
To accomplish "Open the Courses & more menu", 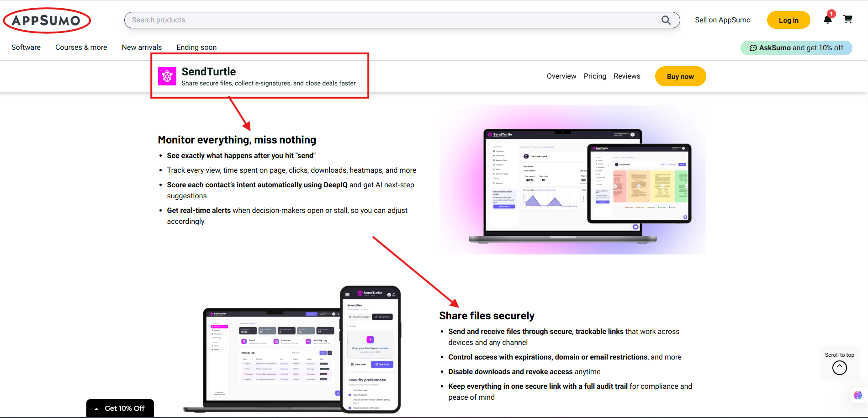I will [x=81, y=48].
